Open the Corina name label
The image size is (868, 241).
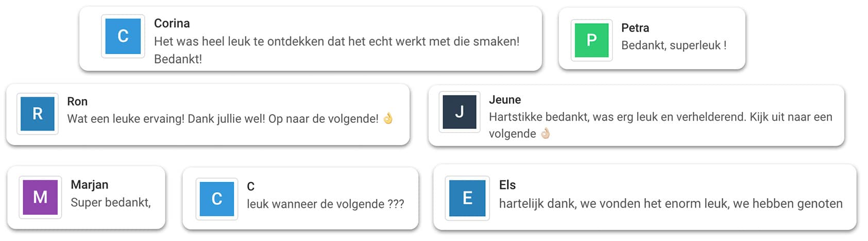tap(172, 23)
